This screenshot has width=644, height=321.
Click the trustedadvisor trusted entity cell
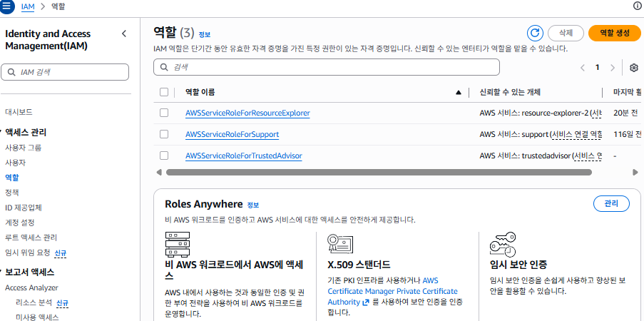[x=541, y=156]
